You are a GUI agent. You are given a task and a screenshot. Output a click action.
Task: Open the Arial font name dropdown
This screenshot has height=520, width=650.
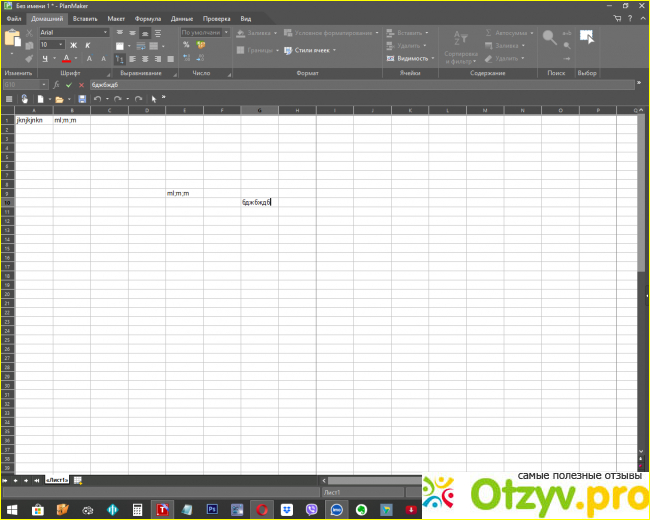pos(74,32)
